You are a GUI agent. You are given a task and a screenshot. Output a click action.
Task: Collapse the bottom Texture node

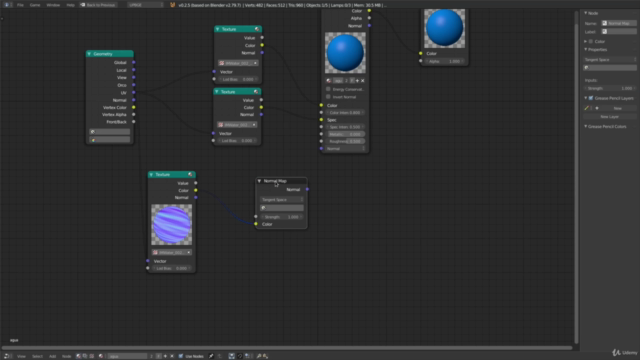[151, 174]
